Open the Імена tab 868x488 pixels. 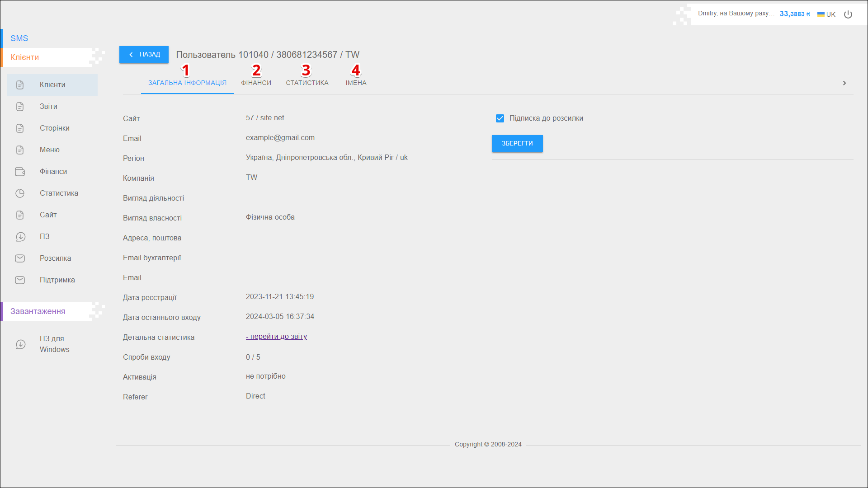pyautogui.click(x=356, y=83)
